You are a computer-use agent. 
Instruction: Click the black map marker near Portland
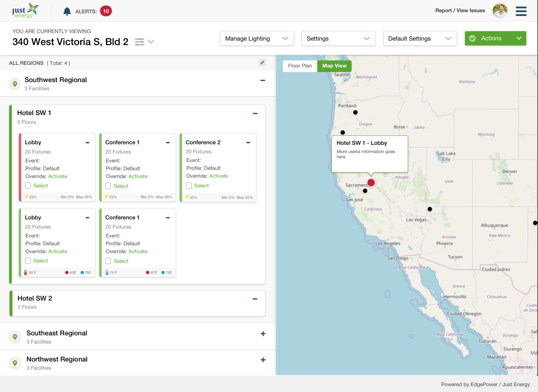point(355,112)
